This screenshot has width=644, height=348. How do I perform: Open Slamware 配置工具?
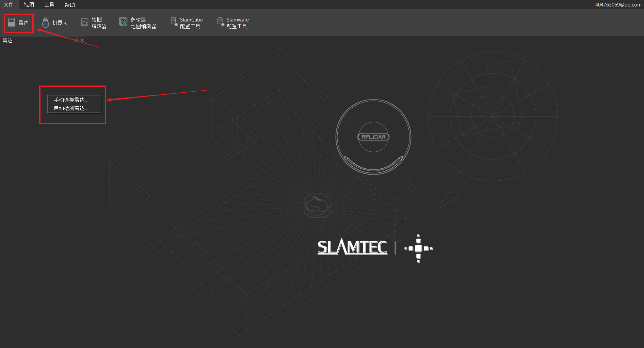pyautogui.click(x=233, y=23)
